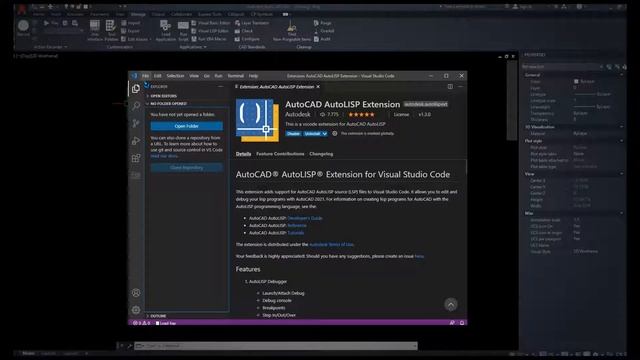Switch to the Details tab of the extension

[x=243, y=154]
